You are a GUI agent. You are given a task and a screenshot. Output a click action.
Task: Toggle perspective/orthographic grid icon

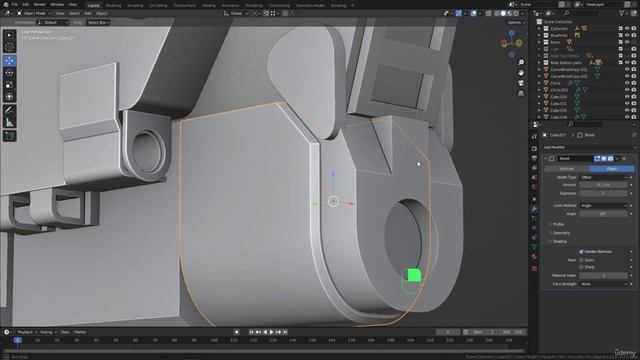point(521,93)
